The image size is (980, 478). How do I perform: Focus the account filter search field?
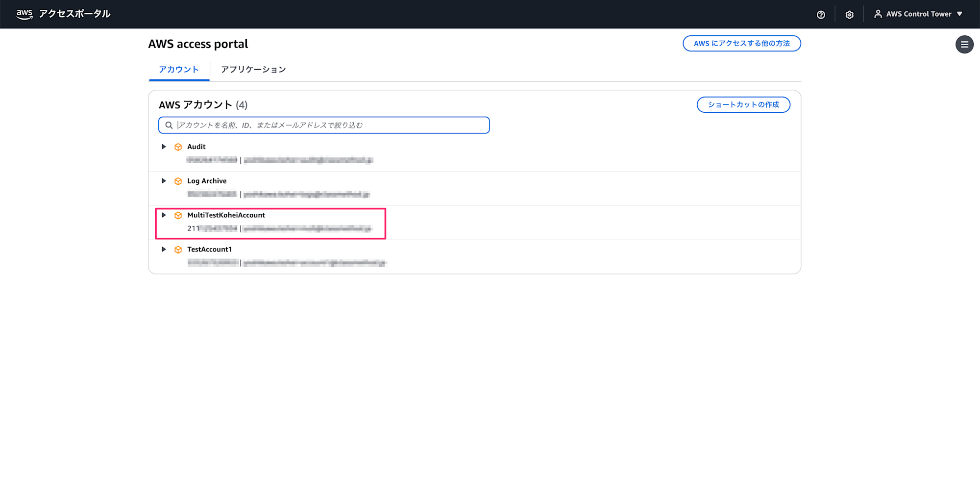click(x=324, y=125)
